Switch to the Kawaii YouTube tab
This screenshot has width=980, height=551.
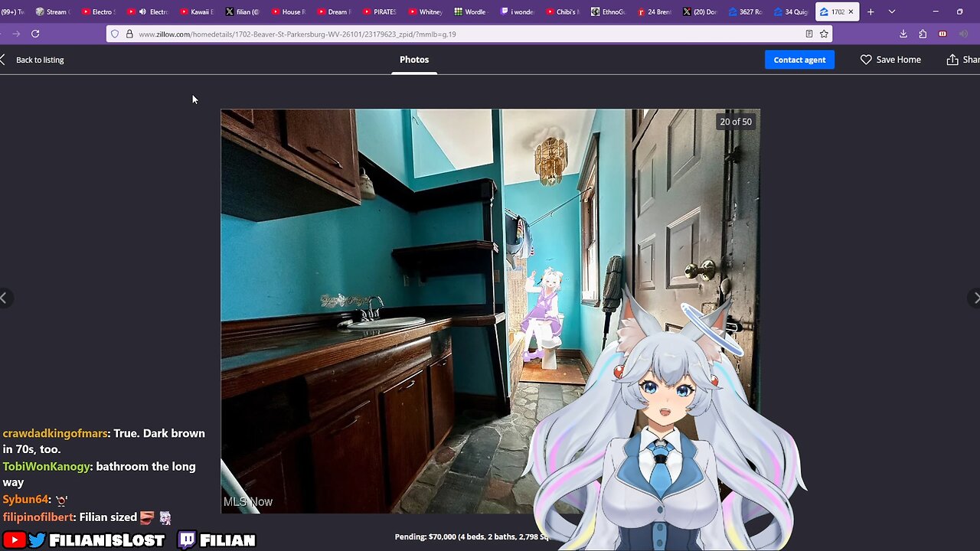(197, 11)
